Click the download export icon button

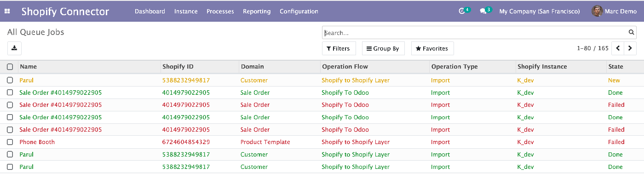(x=14, y=48)
